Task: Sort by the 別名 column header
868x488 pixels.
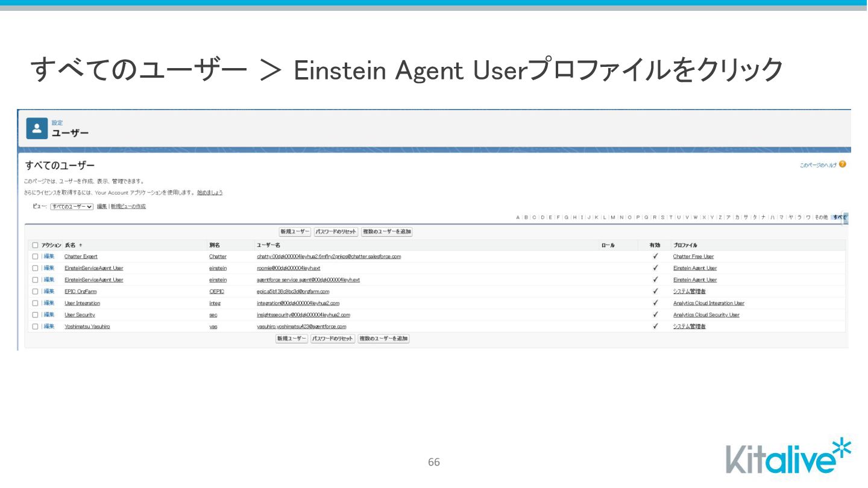Action: pos(215,245)
